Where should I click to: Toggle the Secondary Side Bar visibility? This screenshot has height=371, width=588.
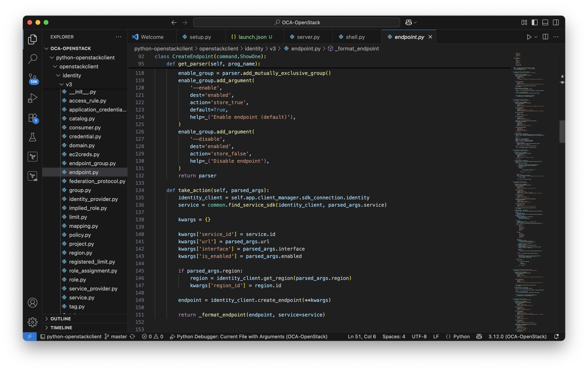(x=556, y=22)
